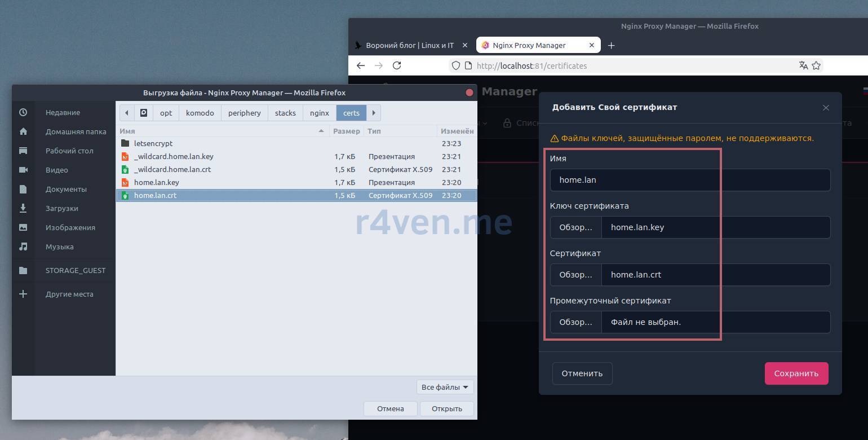Viewport: 868px width, 440px height.
Task: Click the Other places plus icon
Action: (x=23, y=294)
